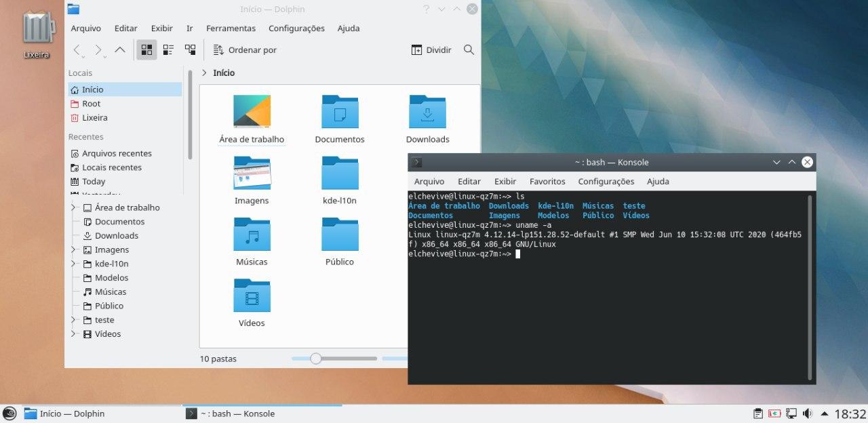Adjust Dolphin icon zoom slider
Screen dimensions: 868x423
(316, 359)
